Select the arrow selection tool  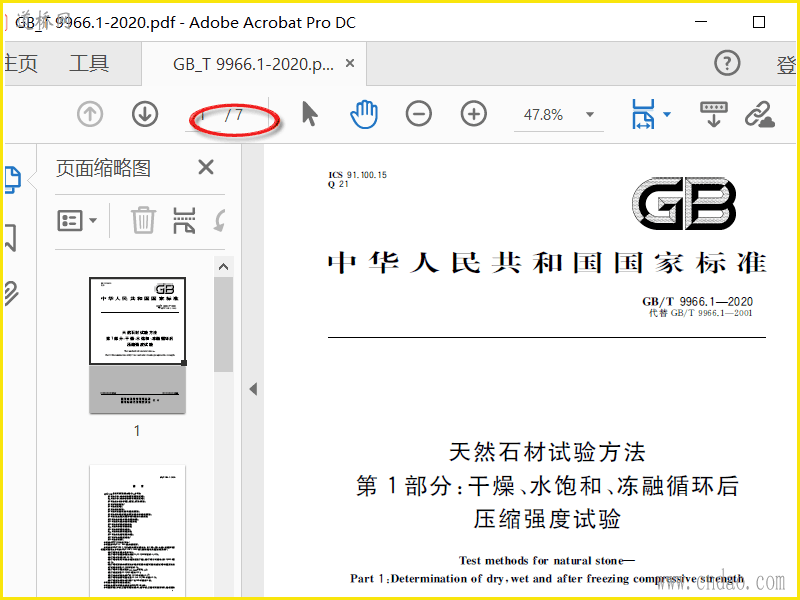tap(309, 114)
